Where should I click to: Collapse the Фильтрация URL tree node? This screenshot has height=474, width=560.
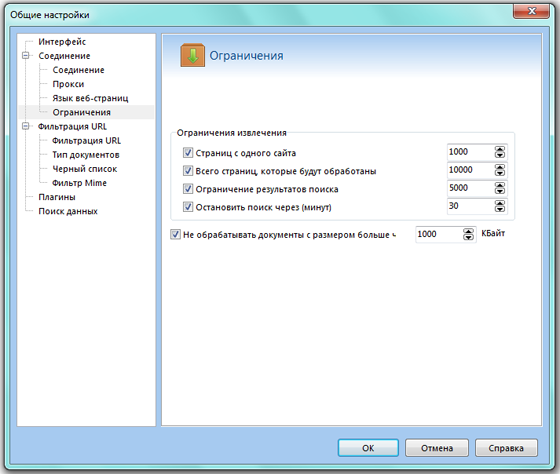(26, 126)
